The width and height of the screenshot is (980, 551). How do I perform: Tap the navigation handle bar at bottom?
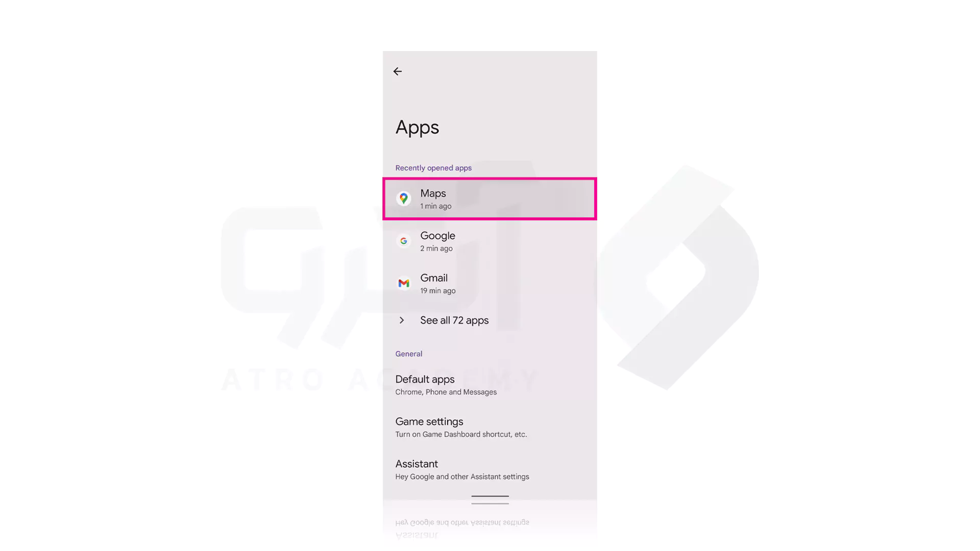click(x=489, y=496)
